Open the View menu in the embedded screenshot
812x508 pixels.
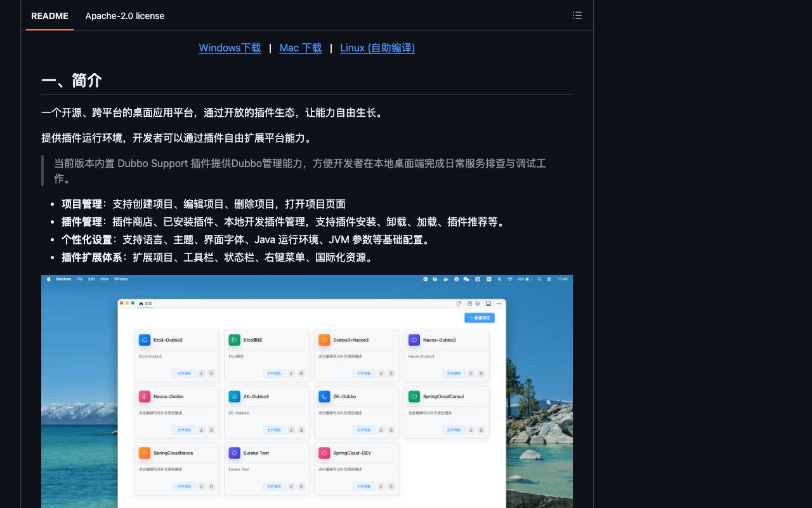click(x=104, y=279)
